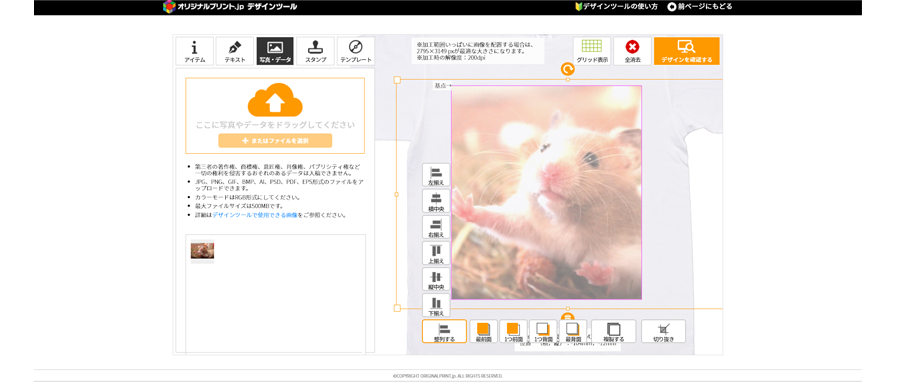The height and width of the screenshot is (384, 900).
Task: Center horizontally with 横中央 icon
Action: pyautogui.click(x=436, y=201)
